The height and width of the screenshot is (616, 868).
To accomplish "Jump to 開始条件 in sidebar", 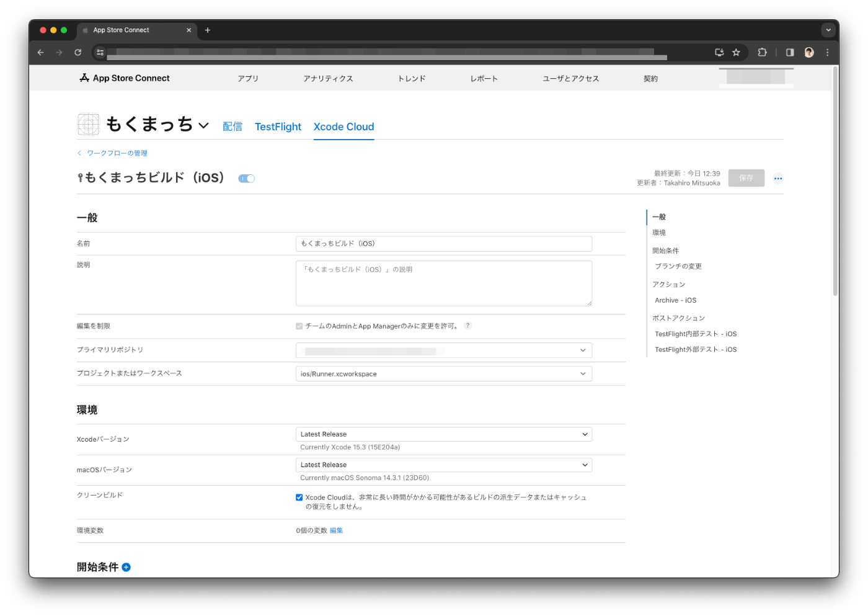I will point(665,251).
